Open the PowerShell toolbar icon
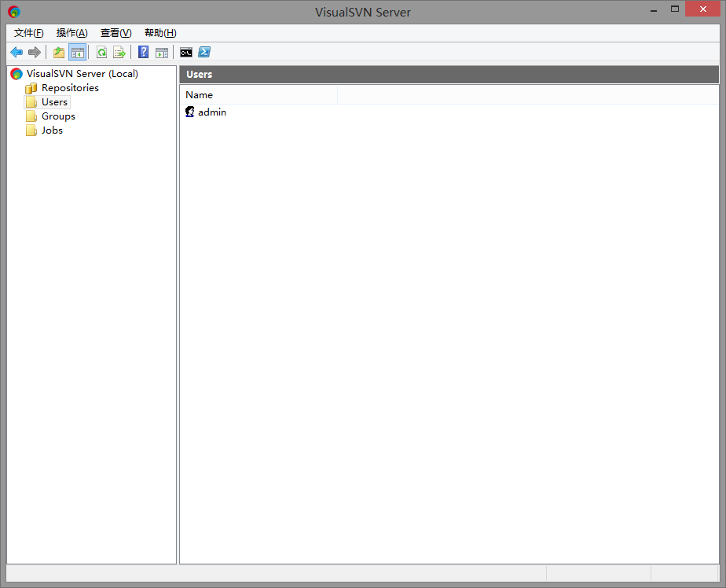 tap(204, 53)
